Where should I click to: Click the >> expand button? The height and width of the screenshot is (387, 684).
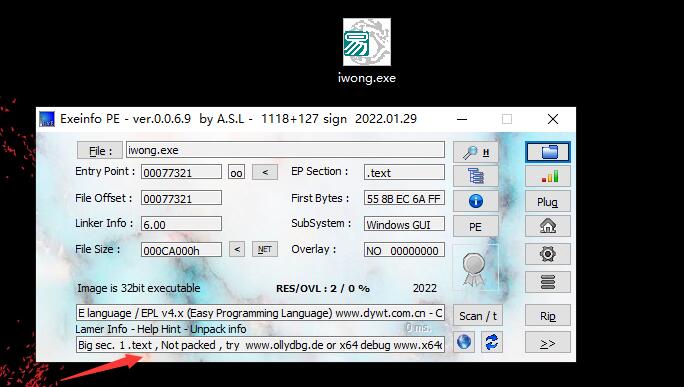point(548,343)
